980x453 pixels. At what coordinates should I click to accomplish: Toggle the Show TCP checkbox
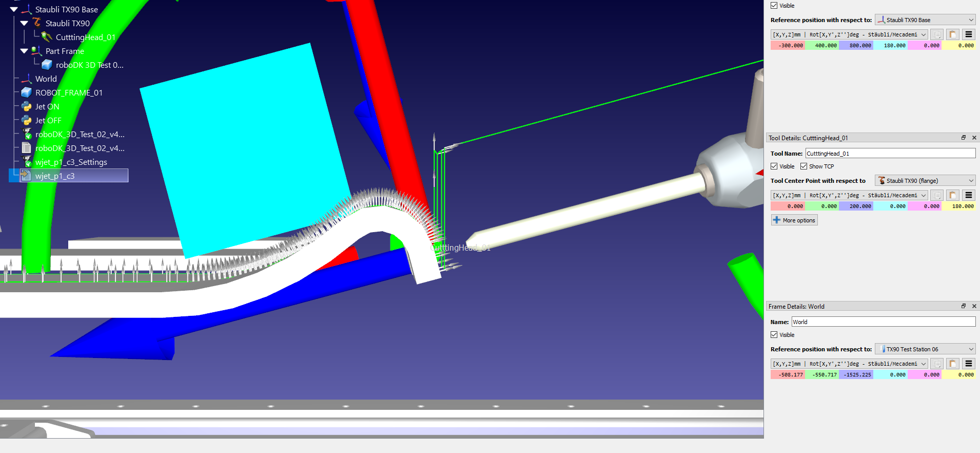pyautogui.click(x=803, y=166)
